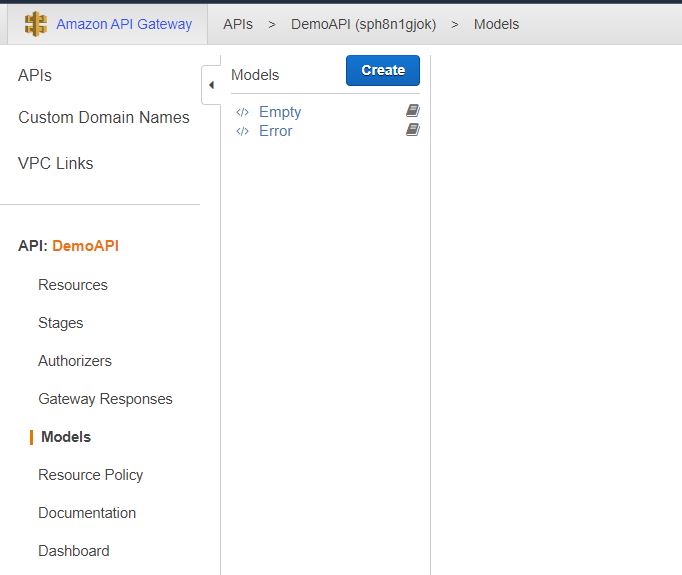
Task: Click the code icon beside Error
Action: coord(242,131)
